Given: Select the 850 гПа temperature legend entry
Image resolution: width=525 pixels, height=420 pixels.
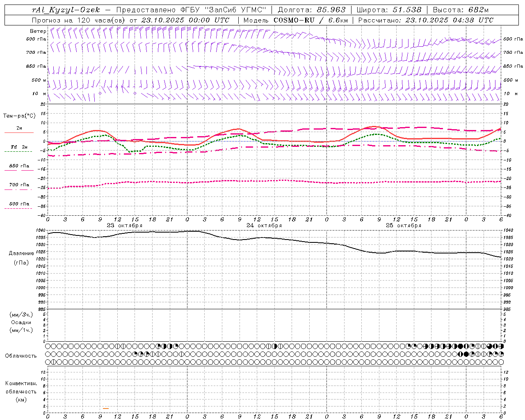Looking at the screenshot, I should click(x=19, y=166).
